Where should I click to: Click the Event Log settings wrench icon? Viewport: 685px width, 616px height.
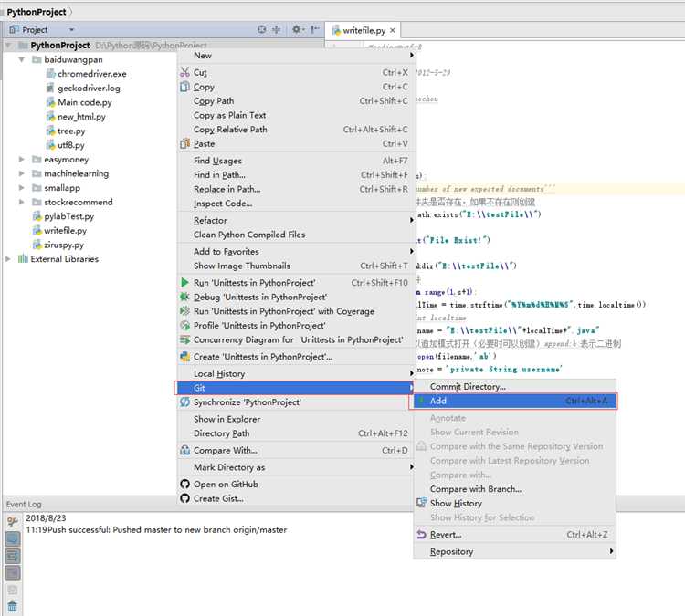click(x=13, y=521)
